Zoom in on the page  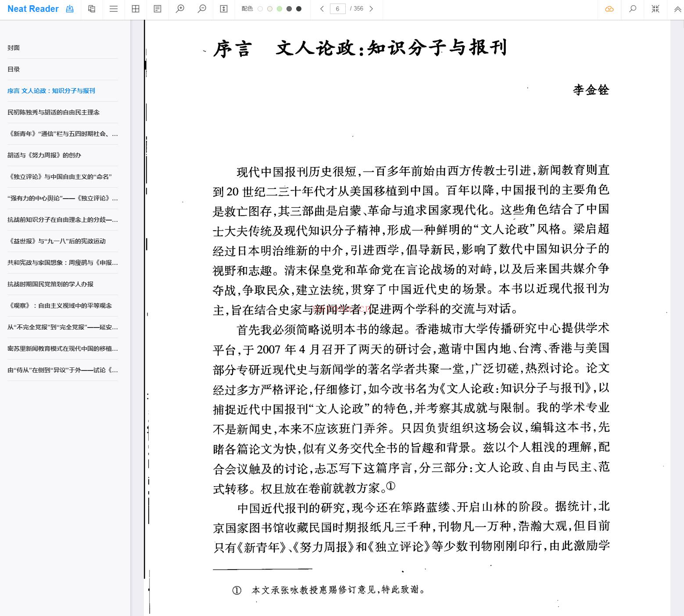(180, 9)
